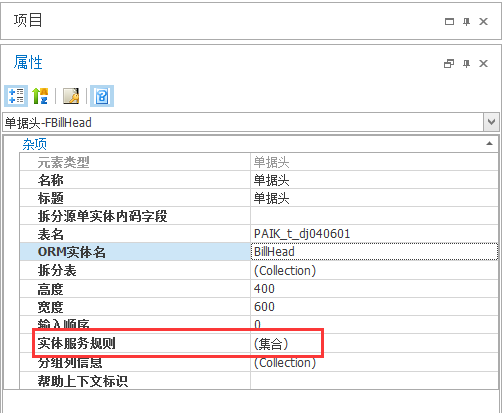The height and width of the screenshot is (413, 502).
Task: Edit the width value 600
Action: [x=374, y=307]
